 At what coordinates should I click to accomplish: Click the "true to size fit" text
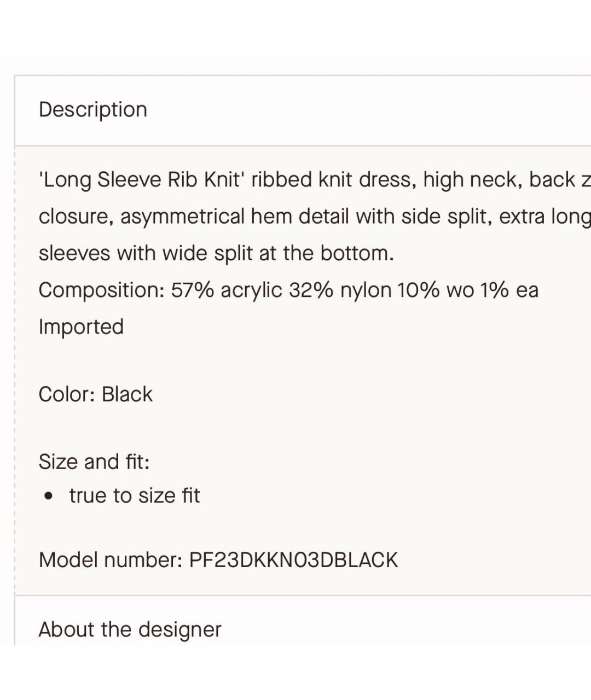tap(135, 496)
